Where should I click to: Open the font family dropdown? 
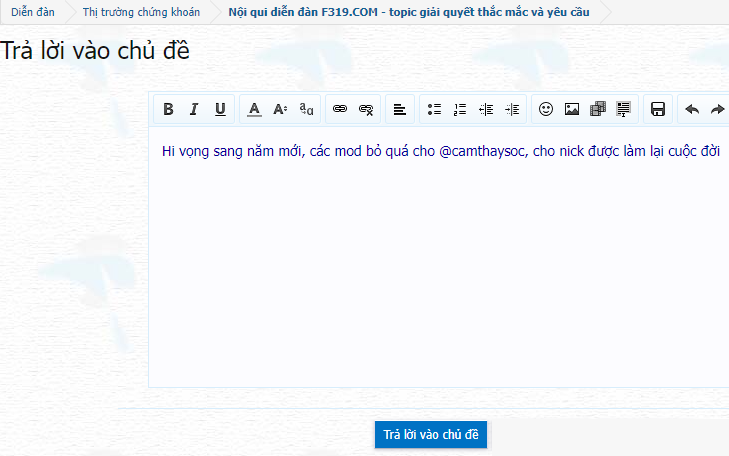(x=307, y=109)
